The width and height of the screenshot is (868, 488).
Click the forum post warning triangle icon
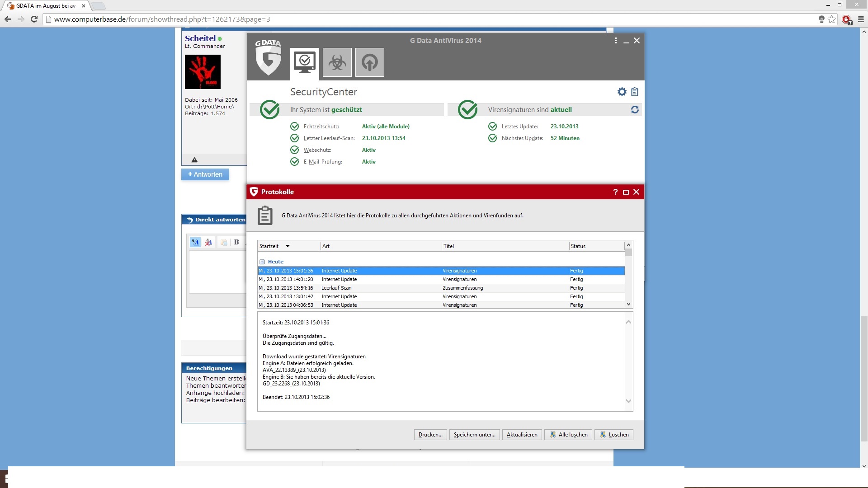point(194,160)
